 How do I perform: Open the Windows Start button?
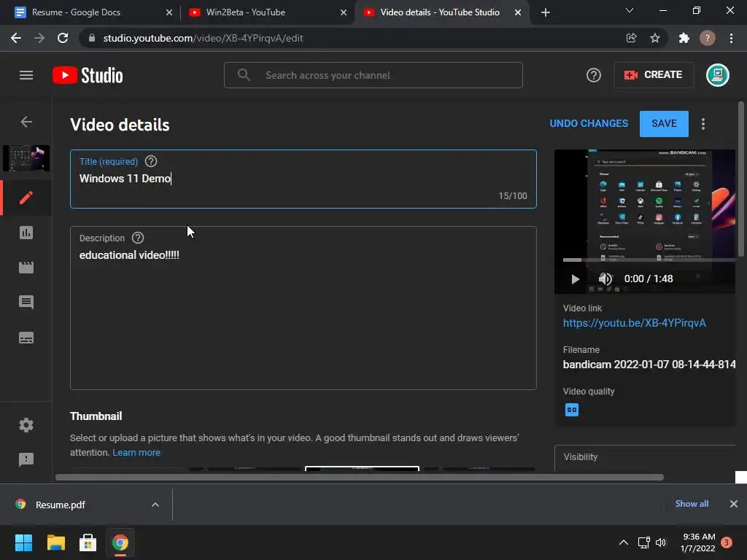[x=23, y=542]
